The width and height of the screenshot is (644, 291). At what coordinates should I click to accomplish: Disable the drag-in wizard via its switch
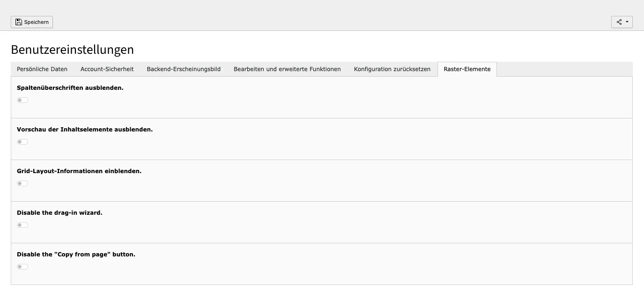click(x=22, y=225)
